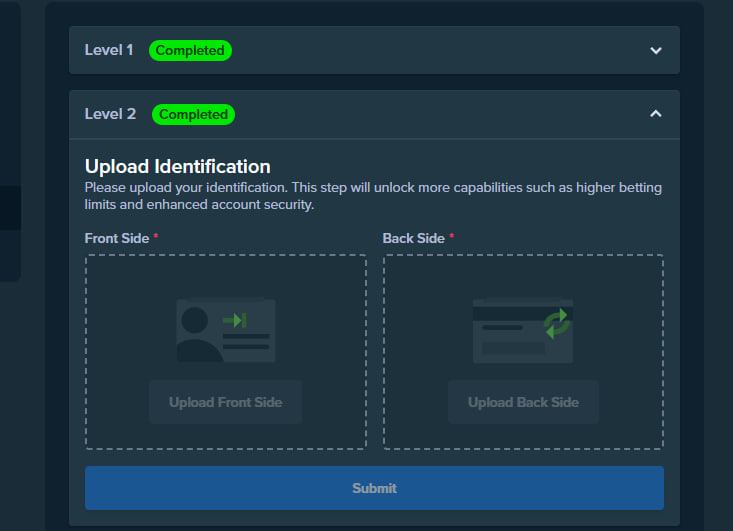733x531 pixels.
Task: Click the Level 2 section title
Action: 110,114
